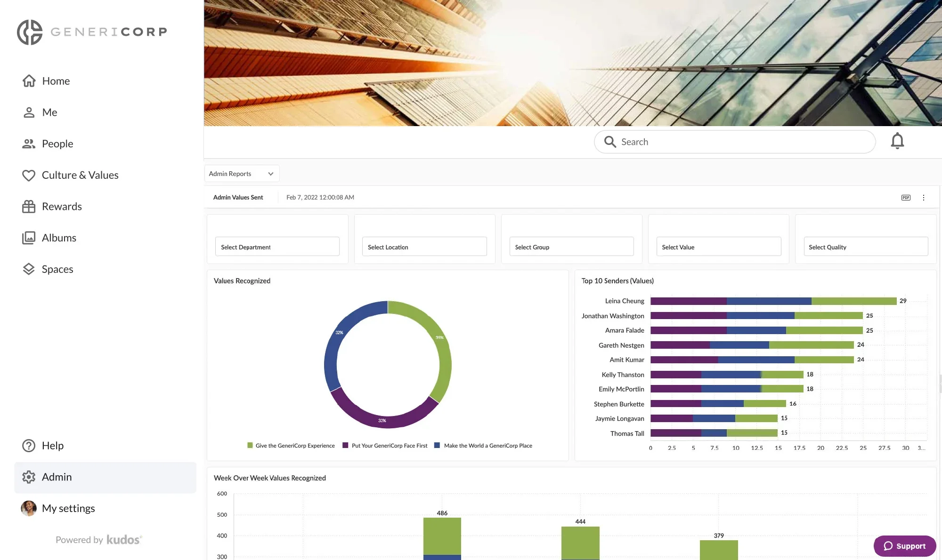Click the Support chat button
Image resolution: width=942 pixels, height=560 pixels.
coord(905,546)
